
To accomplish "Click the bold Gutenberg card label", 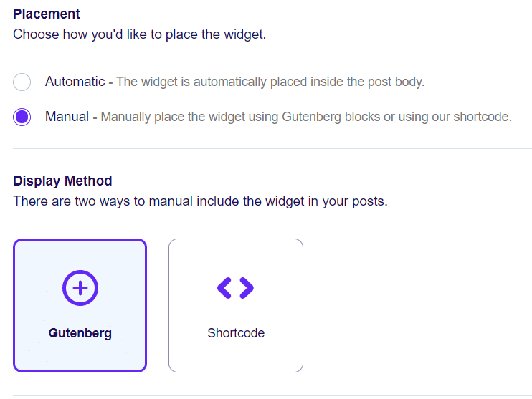I will point(80,333).
